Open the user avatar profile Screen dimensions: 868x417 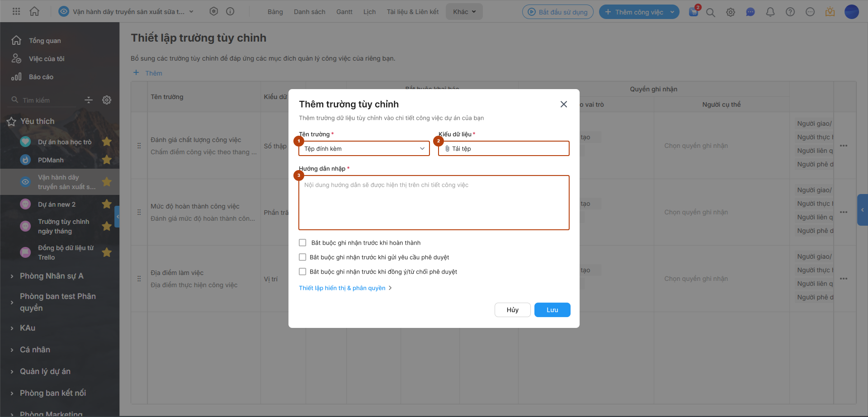[x=852, y=12]
